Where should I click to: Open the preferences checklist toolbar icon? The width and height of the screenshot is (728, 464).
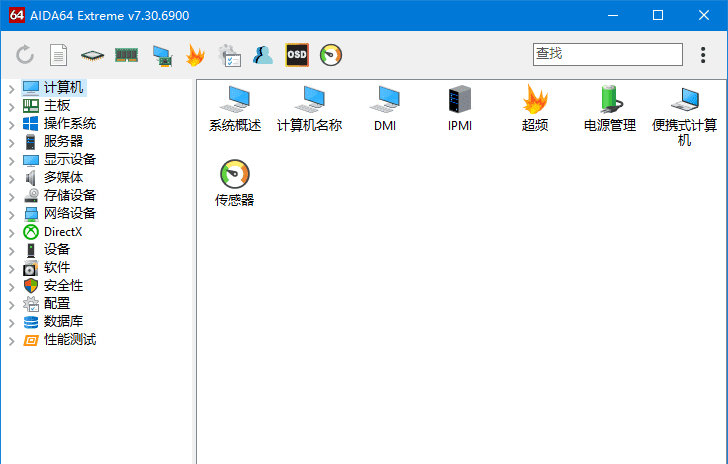230,55
